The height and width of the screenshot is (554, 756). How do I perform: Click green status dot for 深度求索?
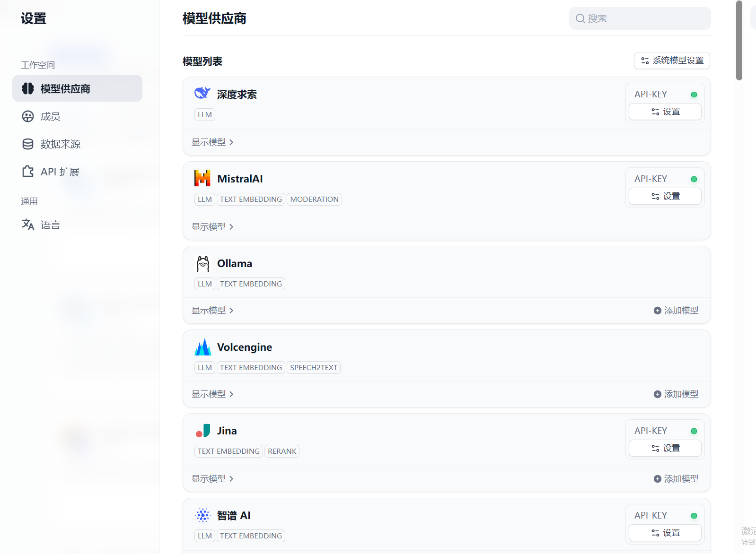(x=694, y=95)
